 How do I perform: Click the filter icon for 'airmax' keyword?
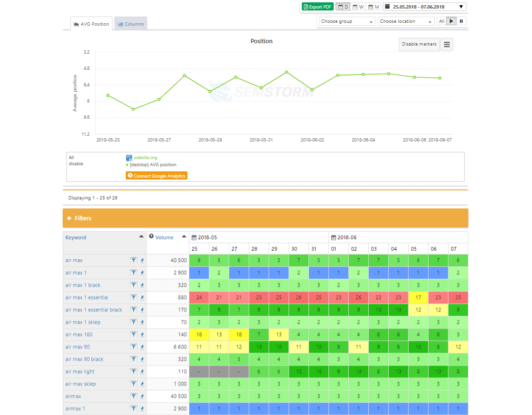pos(134,396)
